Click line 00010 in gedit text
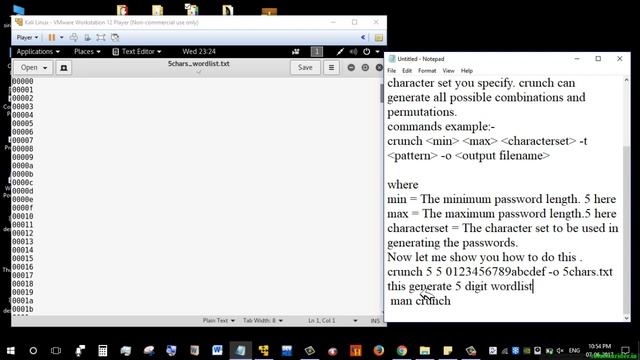Screen dimensions: 640x360 [x=23, y=216]
